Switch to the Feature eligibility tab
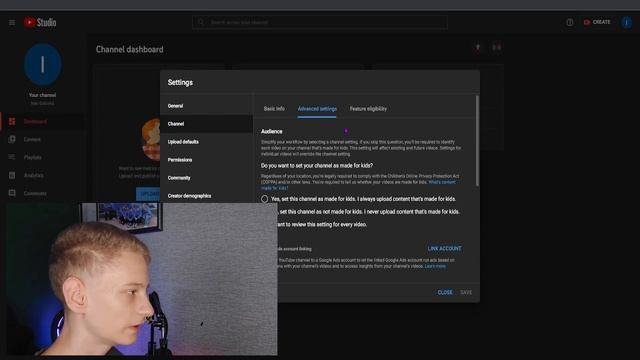 pyautogui.click(x=368, y=109)
